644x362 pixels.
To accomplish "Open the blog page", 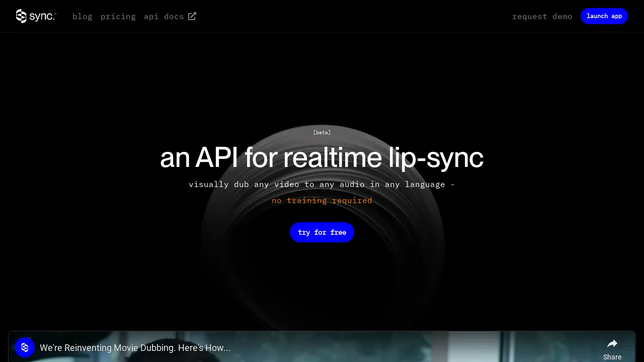I will [x=83, y=16].
